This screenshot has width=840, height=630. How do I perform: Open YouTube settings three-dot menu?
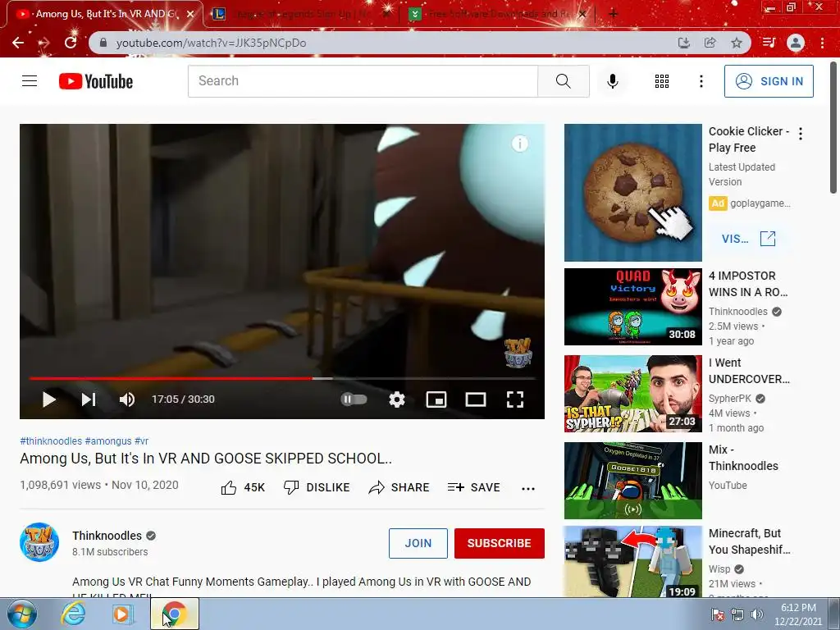(701, 81)
